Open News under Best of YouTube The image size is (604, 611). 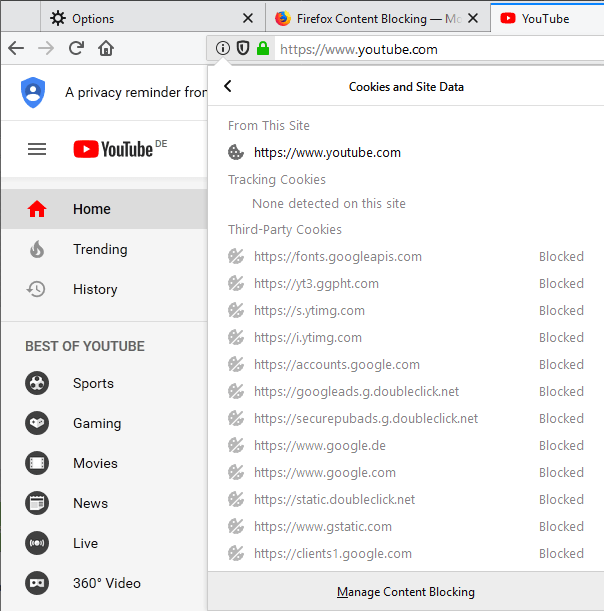coord(104,503)
